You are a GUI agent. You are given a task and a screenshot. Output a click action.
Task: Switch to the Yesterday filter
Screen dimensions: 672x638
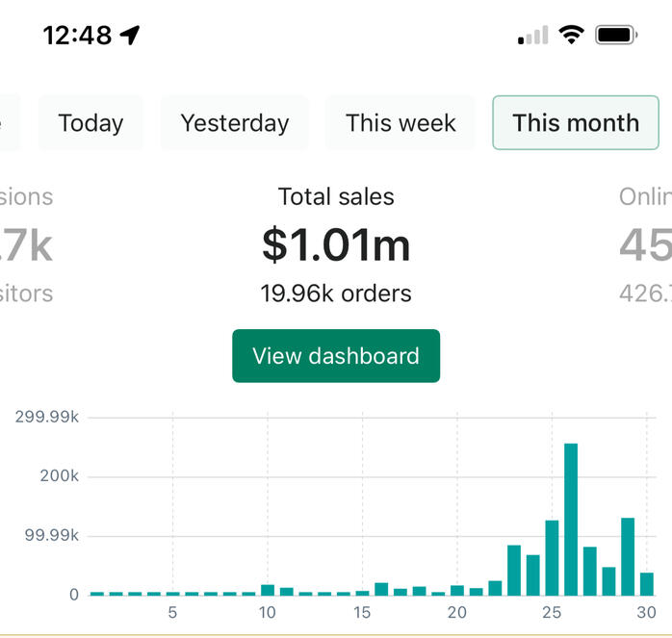pyautogui.click(x=235, y=123)
